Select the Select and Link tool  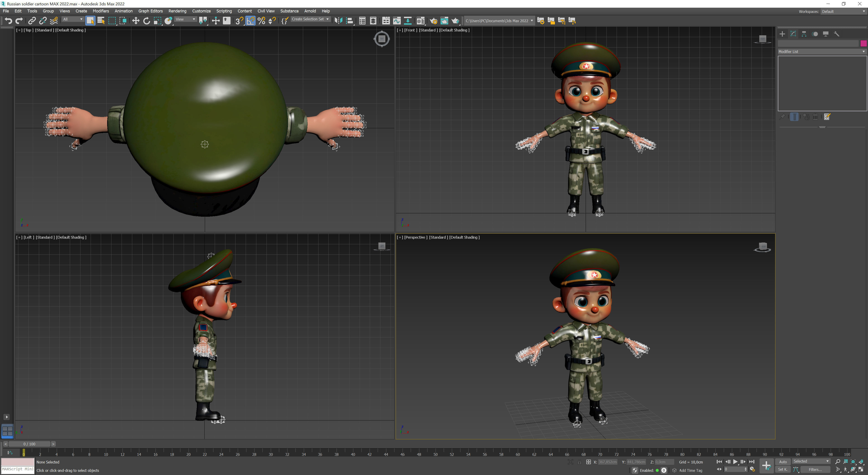click(32, 21)
